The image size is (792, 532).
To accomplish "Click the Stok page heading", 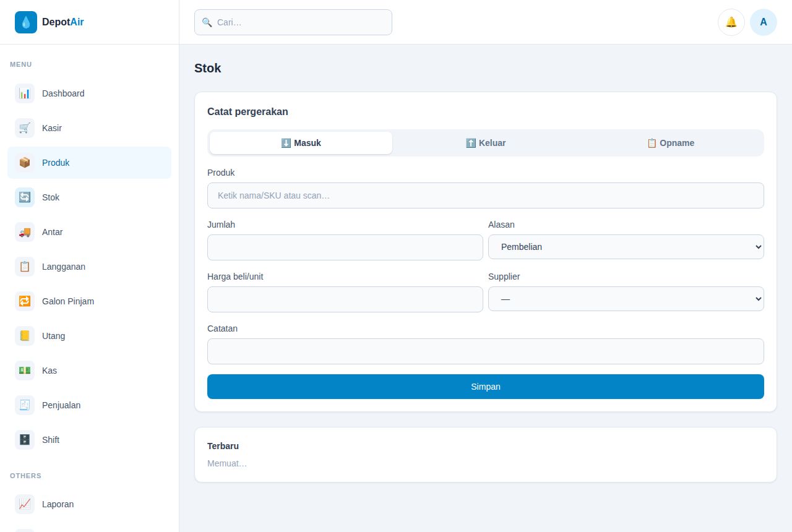I will 208,68.
